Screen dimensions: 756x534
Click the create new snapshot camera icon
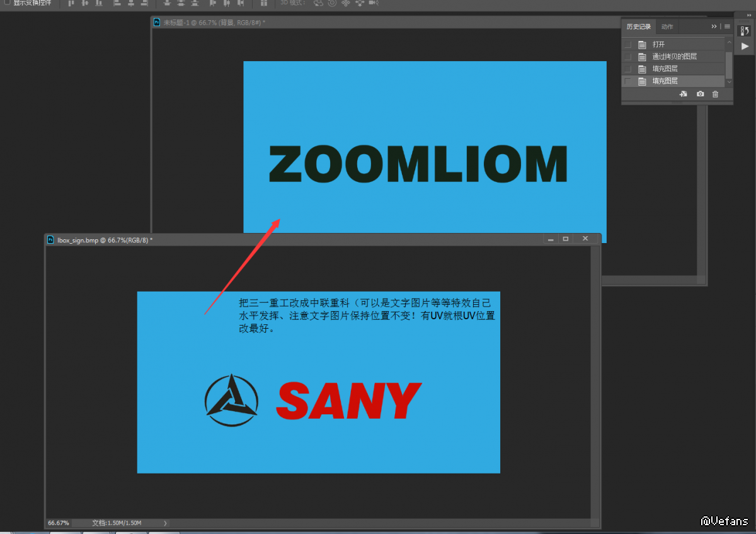tap(700, 94)
